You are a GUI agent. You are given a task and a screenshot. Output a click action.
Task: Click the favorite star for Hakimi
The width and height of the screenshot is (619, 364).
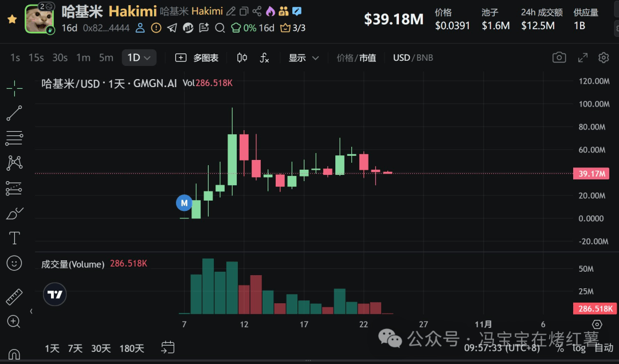tap(11, 19)
